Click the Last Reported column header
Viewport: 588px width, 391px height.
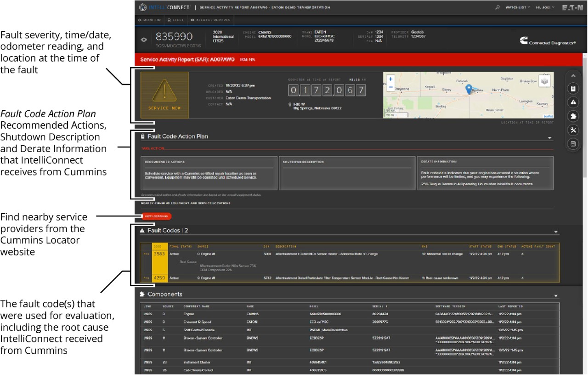510,306
